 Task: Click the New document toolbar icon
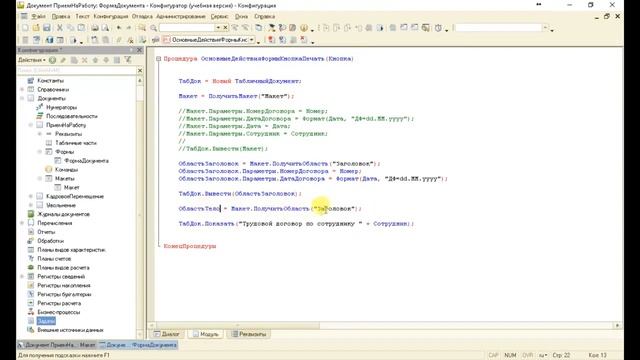click(25, 28)
